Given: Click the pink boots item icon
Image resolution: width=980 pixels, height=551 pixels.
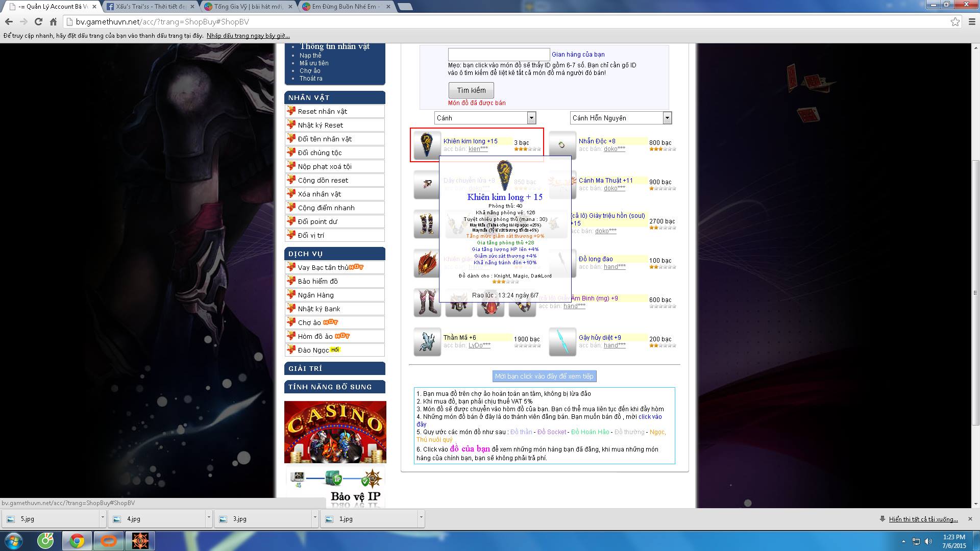Looking at the screenshot, I should 427,303.
